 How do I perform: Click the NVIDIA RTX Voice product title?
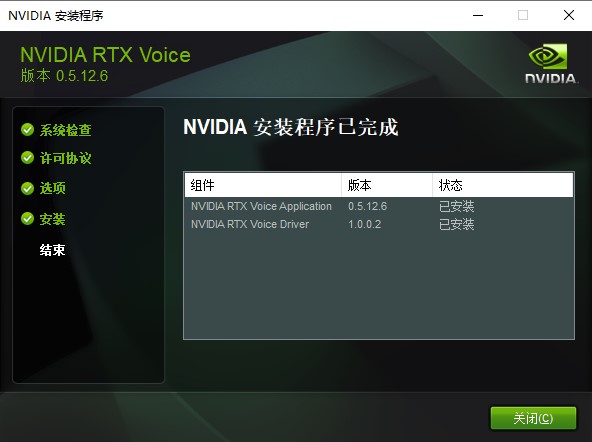[x=105, y=55]
